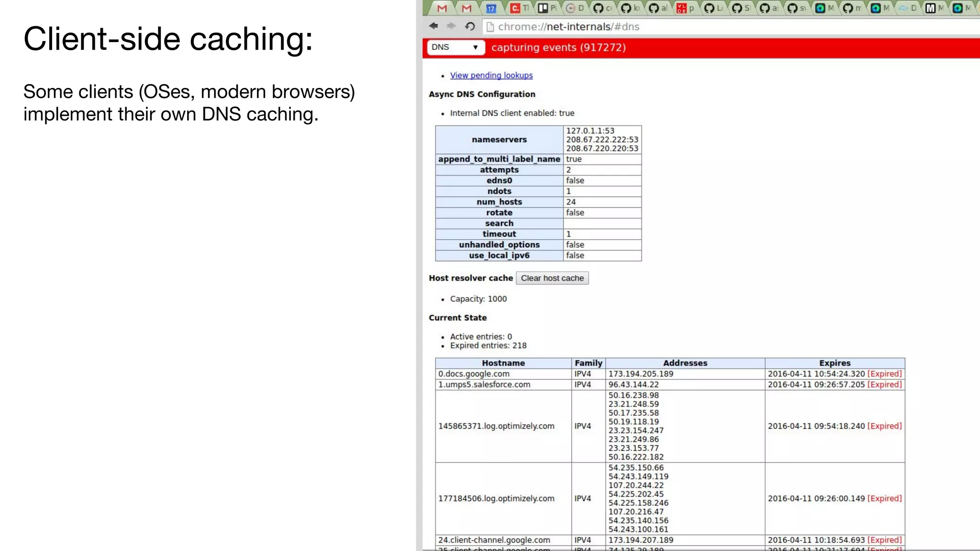This screenshot has width=980, height=551.
Task: Switch to the black Medium M tab
Action: [935, 8]
